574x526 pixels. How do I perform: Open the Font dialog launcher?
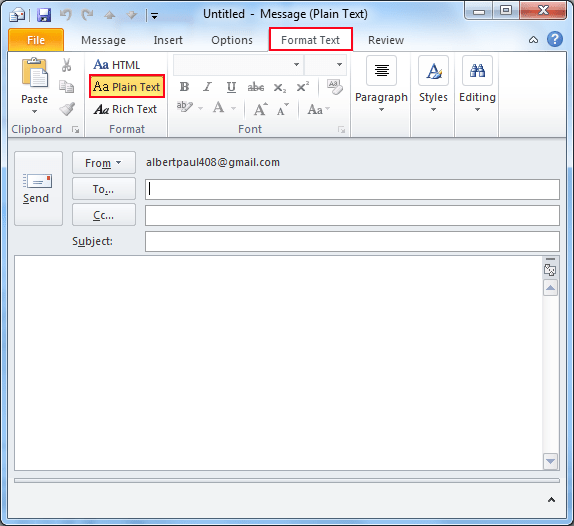(342, 130)
